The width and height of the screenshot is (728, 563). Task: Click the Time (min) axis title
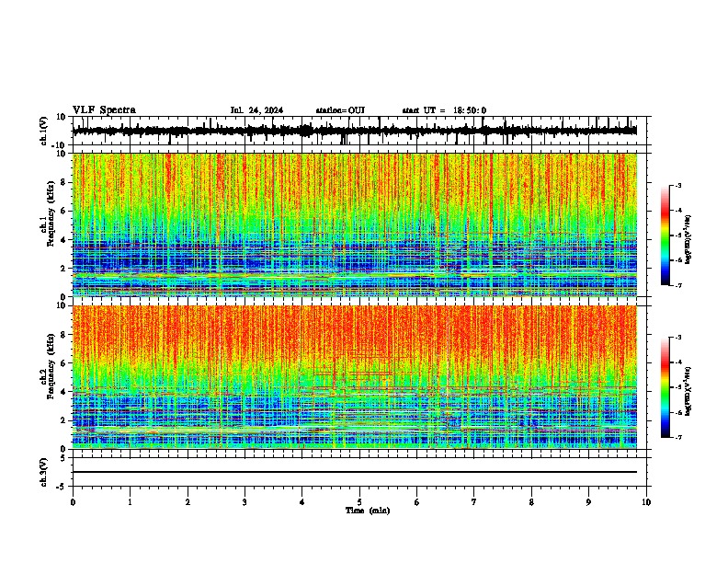click(368, 511)
